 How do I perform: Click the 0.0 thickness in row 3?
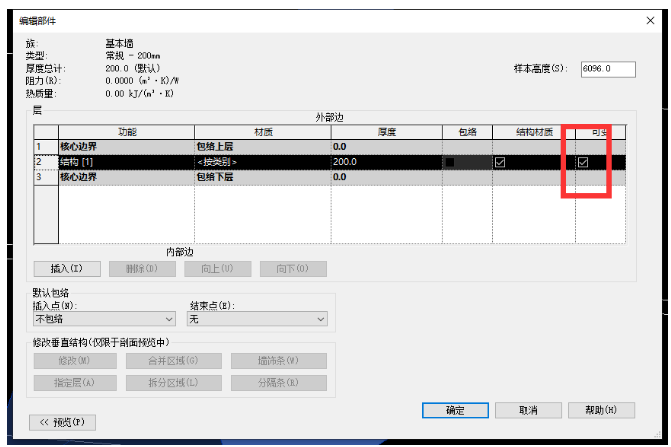click(386, 177)
